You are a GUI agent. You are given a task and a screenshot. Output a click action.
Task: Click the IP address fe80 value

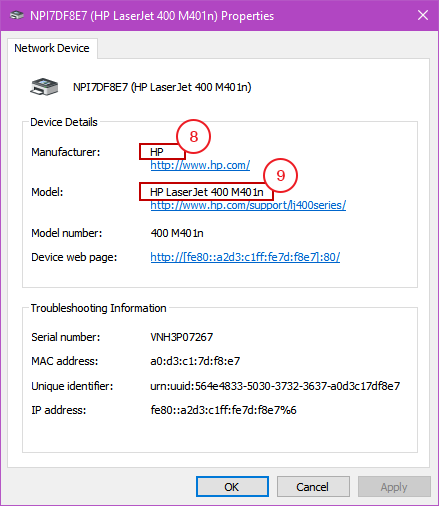tap(223, 410)
